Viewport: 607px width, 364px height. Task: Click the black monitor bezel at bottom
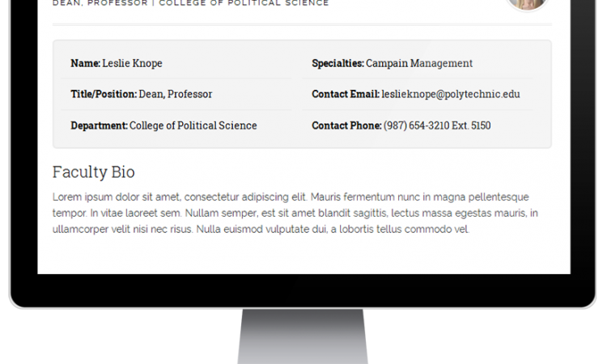303,291
